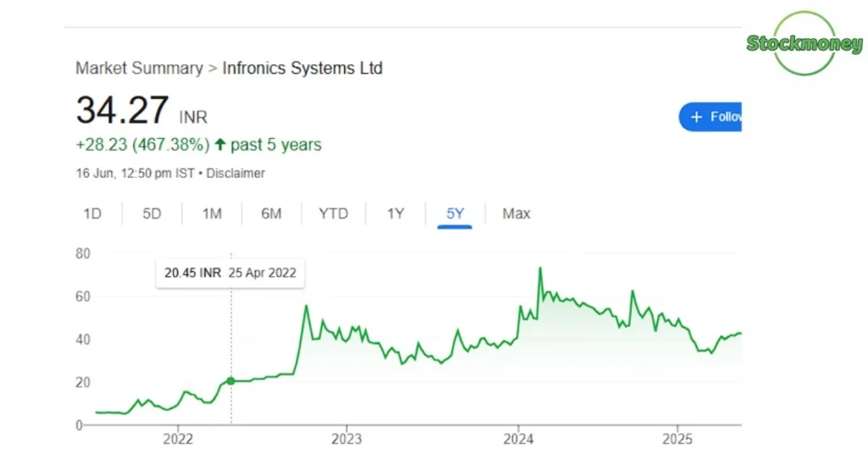The width and height of the screenshot is (868, 454).
Task: Click the Infronics Systems Ltd title
Action: [x=303, y=68]
